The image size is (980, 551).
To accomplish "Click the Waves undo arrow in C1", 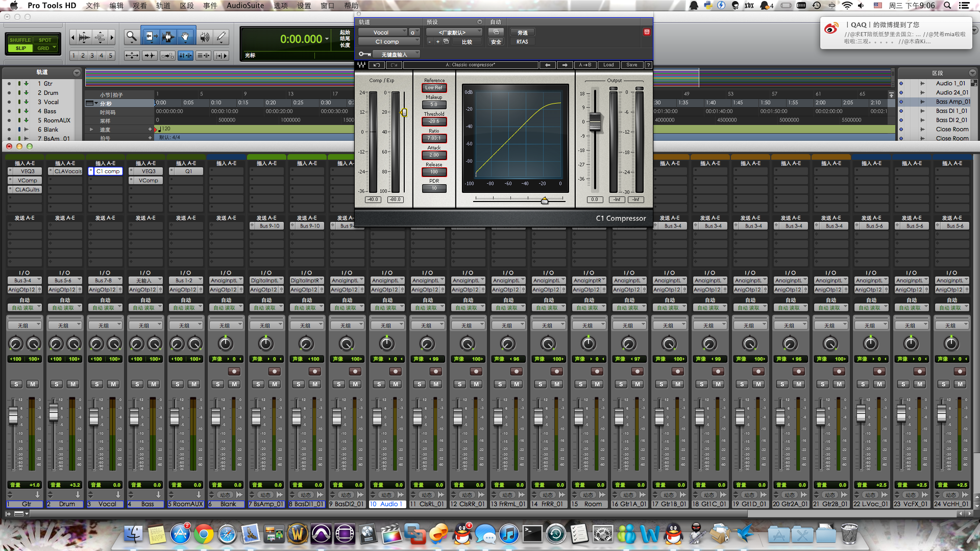I will (377, 65).
